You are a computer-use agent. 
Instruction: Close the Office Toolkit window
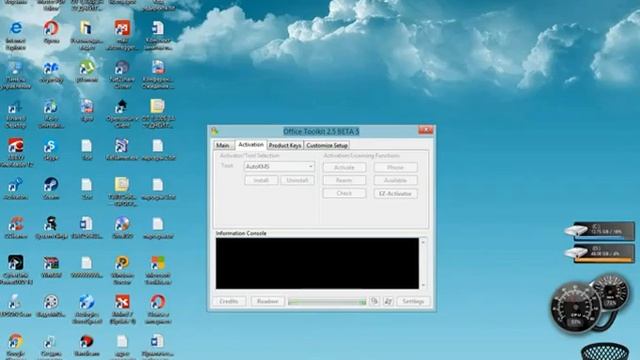pos(426,130)
